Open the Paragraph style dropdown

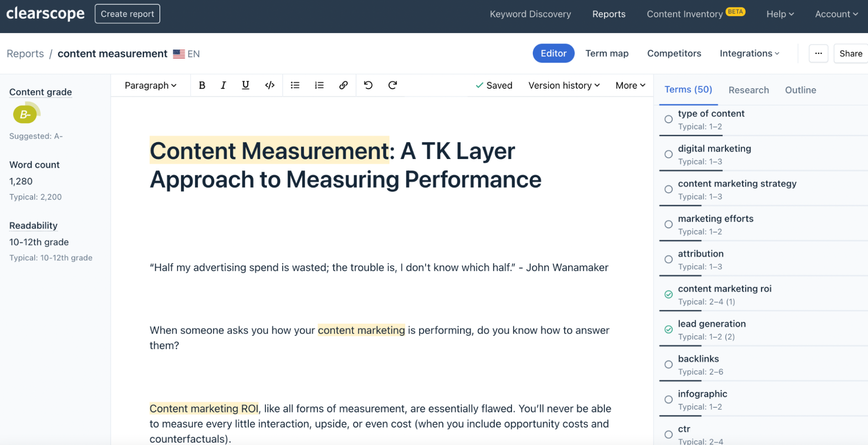tap(149, 85)
